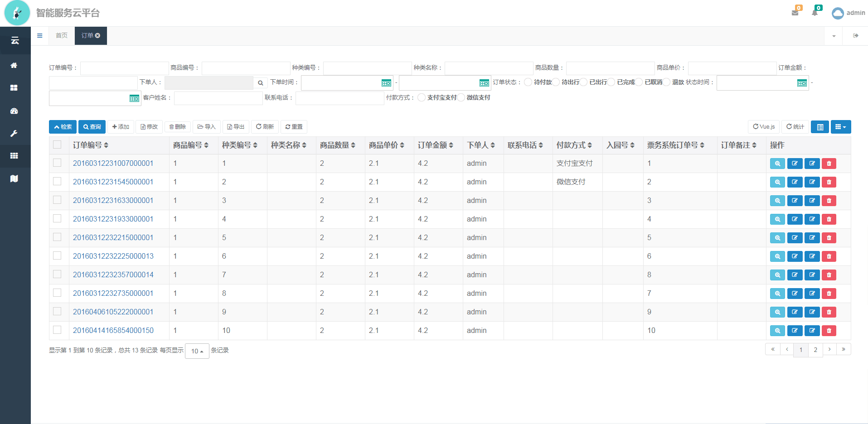The width and height of the screenshot is (868, 424).
Task: Select the 微信支付 payment radio
Action: point(461,97)
